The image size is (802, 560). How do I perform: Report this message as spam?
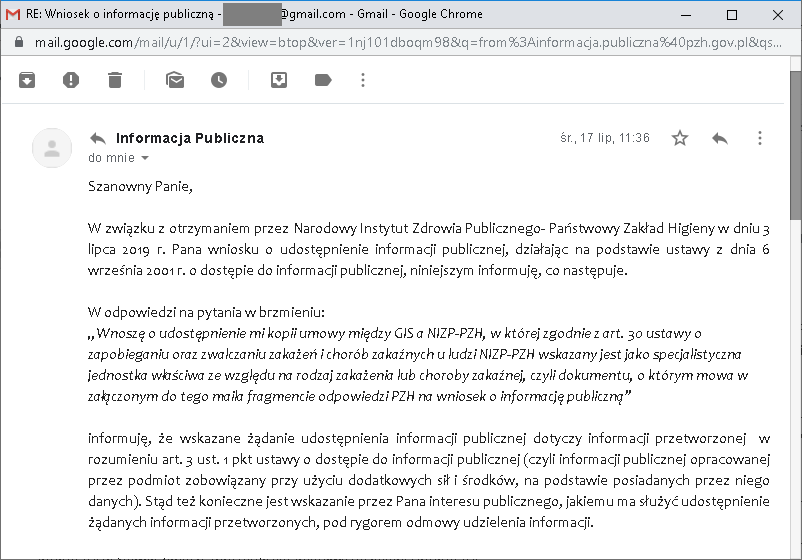(x=71, y=80)
